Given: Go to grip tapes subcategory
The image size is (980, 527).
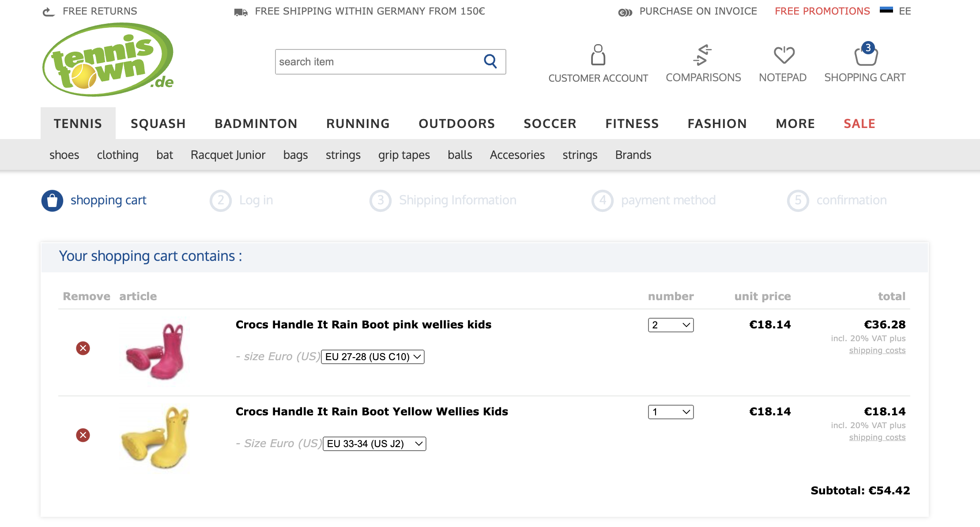Looking at the screenshot, I should pyautogui.click(x=404, y=155).
